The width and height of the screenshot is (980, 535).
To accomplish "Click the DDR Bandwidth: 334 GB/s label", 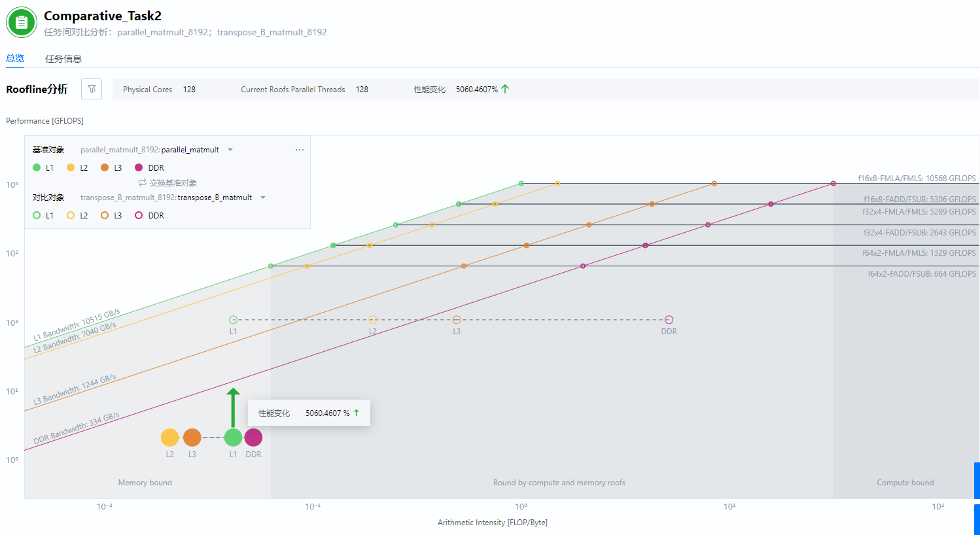I will coord(77,428).
